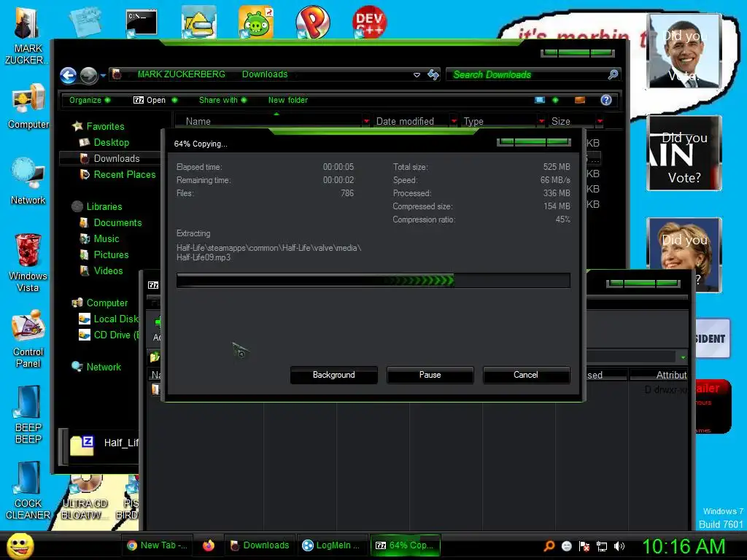The image size is (747, 560).
Task: Launch the DEV C++ icon
Action: [x=369, y=21]
